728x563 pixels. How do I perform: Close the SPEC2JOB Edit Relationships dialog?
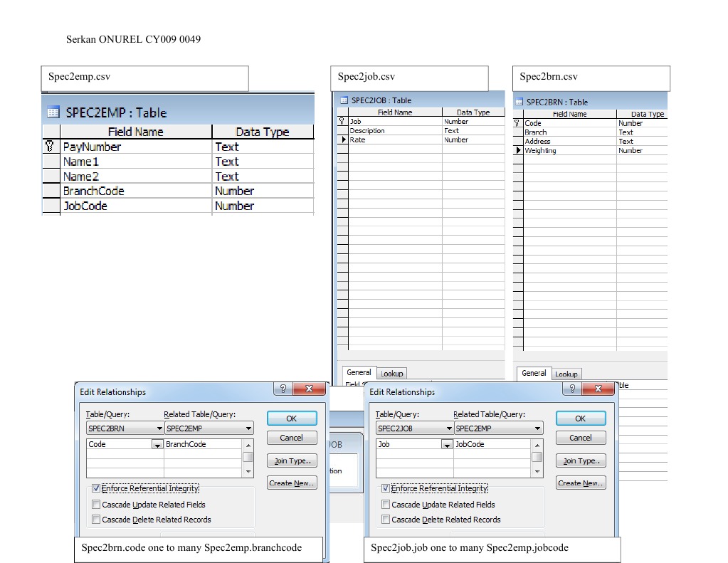coord(598,389)
